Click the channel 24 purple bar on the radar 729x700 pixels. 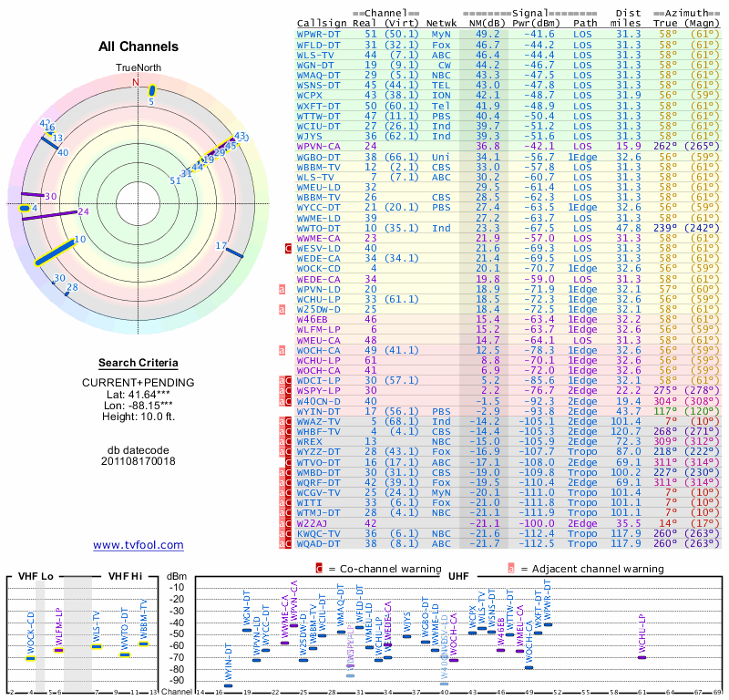[49, 215]
